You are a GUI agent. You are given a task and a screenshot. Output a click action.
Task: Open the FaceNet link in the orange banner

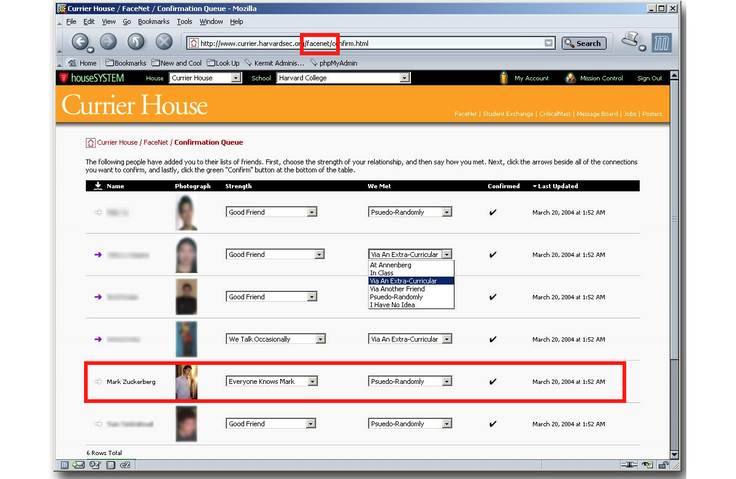point(465,114)
